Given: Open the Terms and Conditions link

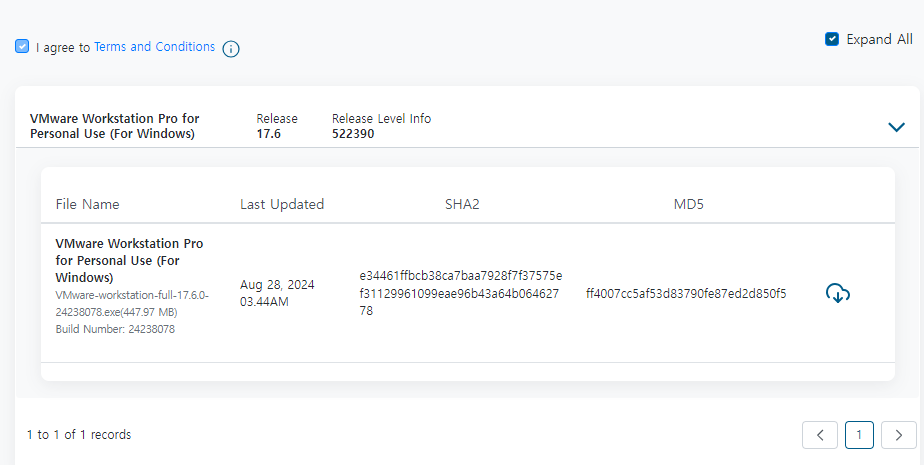Looking at the screenshot, I should pyautogui.click(x=154, y=47).
